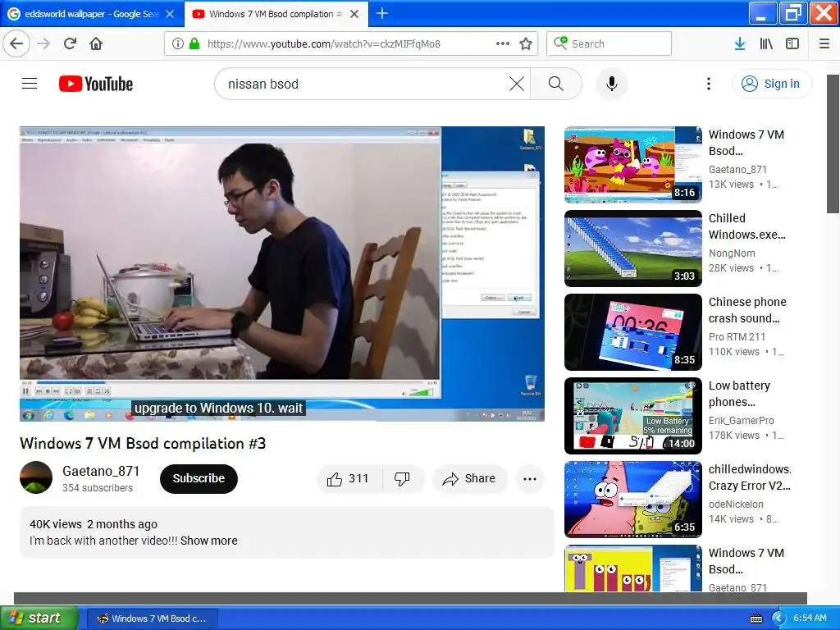Screen dimensions: 840x630
Task: Click the video player to pause
Action: coord(282,274)
